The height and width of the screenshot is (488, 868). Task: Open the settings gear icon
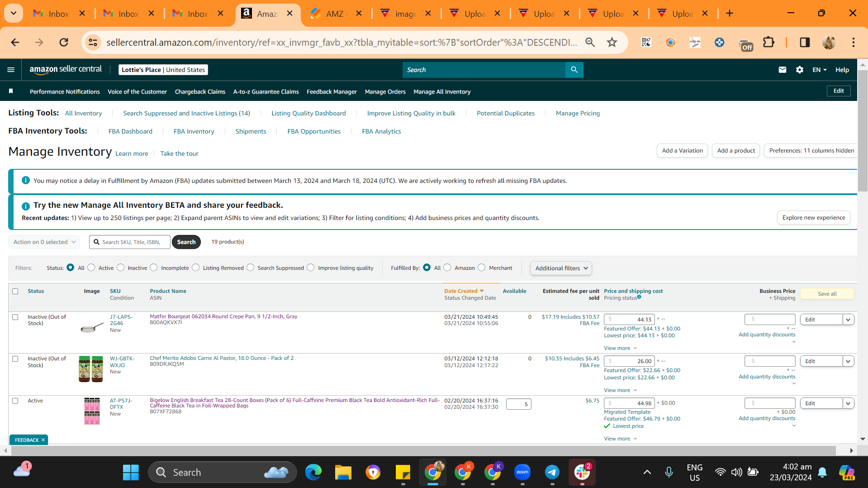point(800,70)
